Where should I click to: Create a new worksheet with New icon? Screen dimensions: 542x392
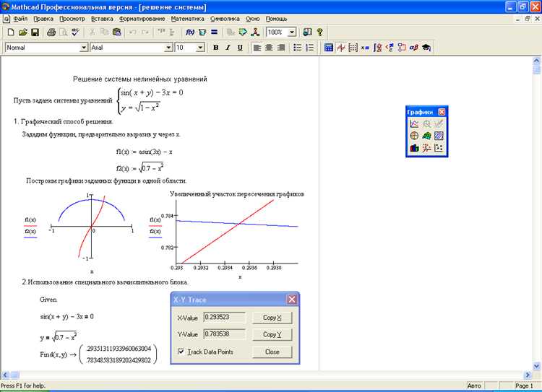[11, 32]
